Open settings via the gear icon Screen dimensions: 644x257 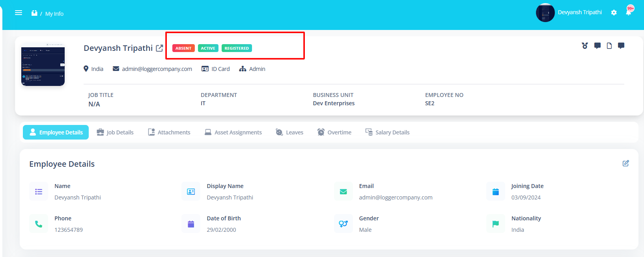click(x=614, y=13)
